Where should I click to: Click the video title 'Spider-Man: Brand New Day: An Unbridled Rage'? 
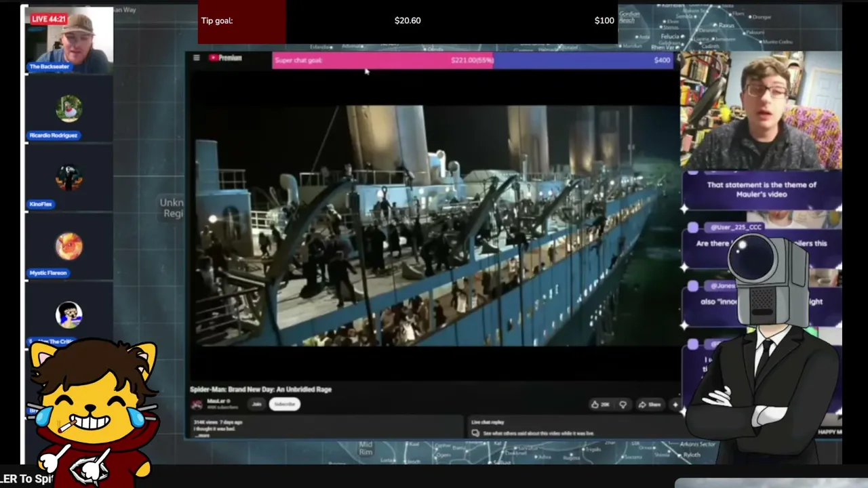tap(260, 390)
